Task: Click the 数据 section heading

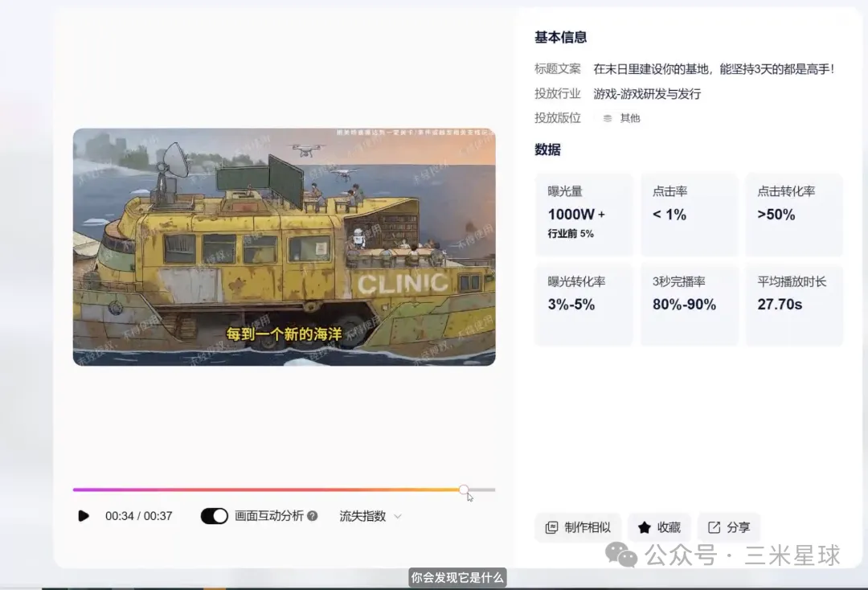Action: (547, 150)
